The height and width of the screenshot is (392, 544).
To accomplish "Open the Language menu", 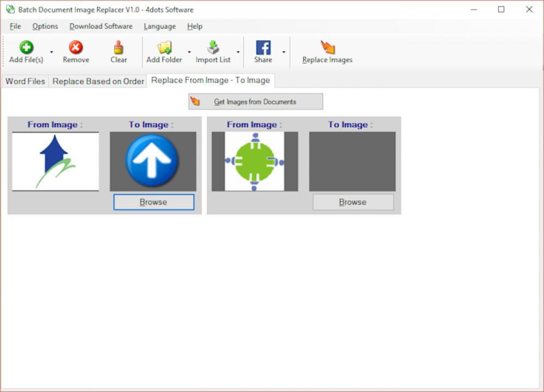I will click(x=159, y=26).
